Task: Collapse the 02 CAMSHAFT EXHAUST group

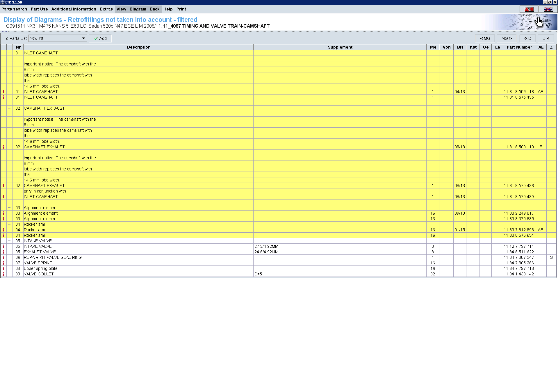Action: tap(9, 108)
